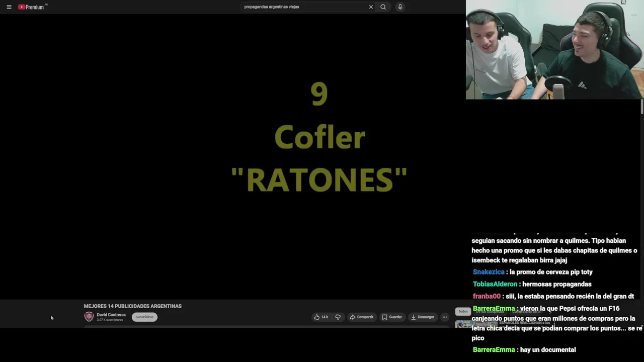The width and height of the screenshot is (644, 362).
Task: Save the video with Guardar
Action: pyautogui.click(x=392, y=317)
